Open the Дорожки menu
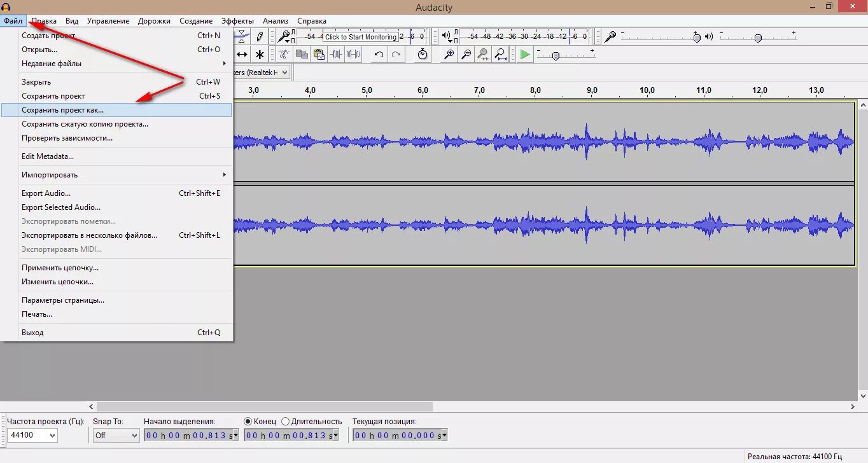This screenshot has width=868, height=463. tap(154, 21)
